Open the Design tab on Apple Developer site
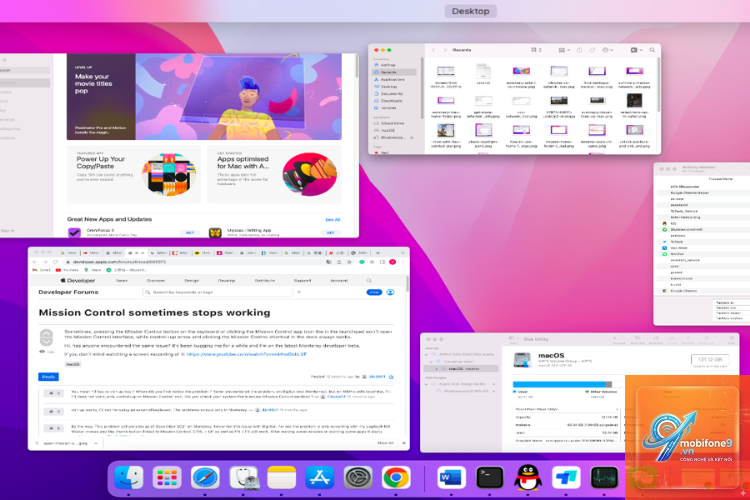The width and height of the screenshot is (750, 500). click(x=191, y=280)
